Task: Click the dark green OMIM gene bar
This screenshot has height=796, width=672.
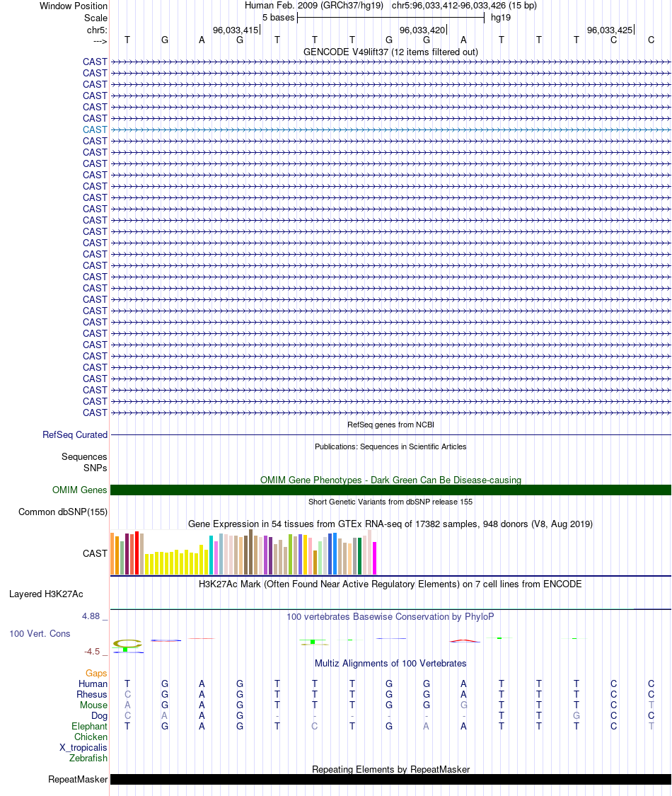Action: pyautogui.click(x=390, y=490)
